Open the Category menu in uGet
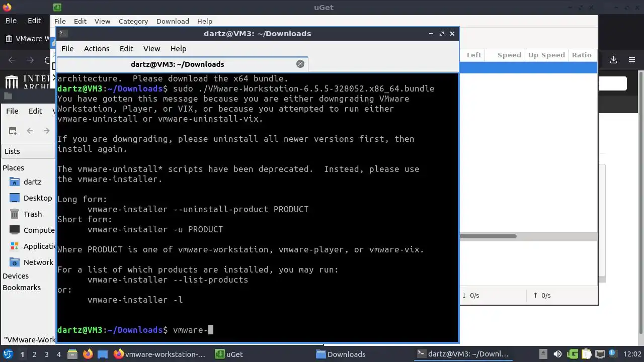This screenshot has width=644, height=362. tap(133, 21)
